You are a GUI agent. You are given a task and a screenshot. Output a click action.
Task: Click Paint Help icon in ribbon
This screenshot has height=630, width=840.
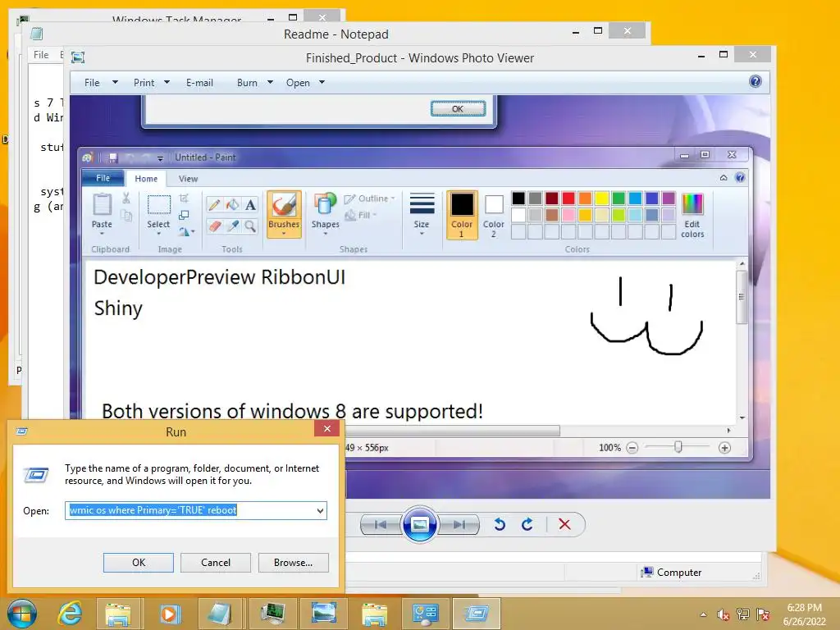coord(740,177)
